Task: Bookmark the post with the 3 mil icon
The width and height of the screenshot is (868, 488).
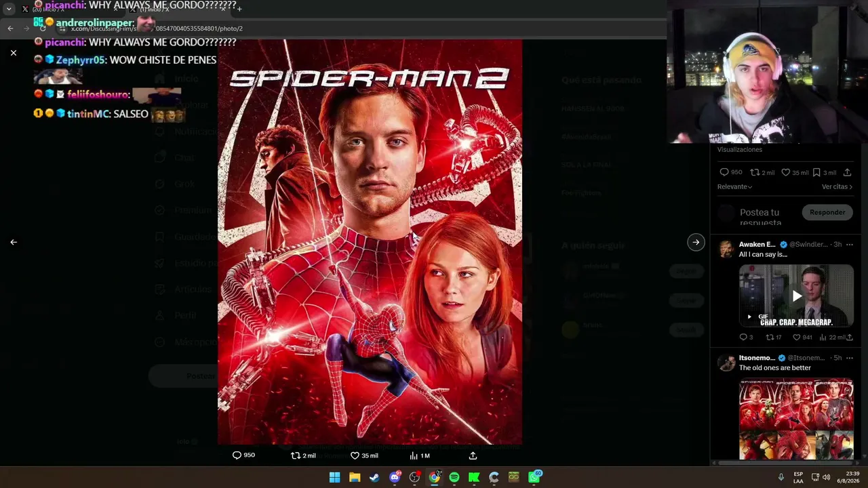Action: [x=825, y=172]
